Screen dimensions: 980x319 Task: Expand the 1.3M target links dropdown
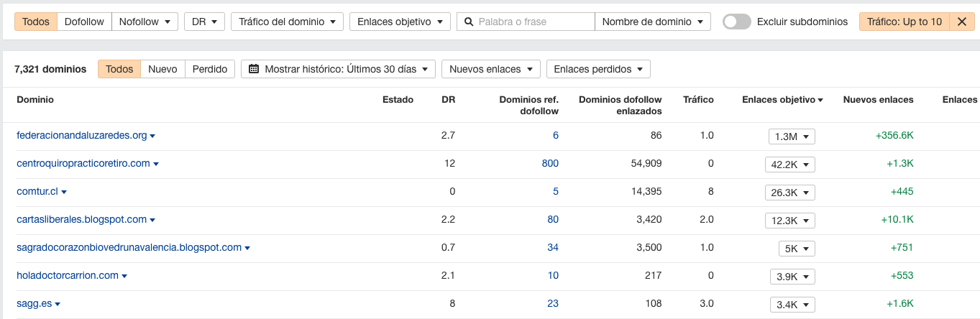point(791,137)
